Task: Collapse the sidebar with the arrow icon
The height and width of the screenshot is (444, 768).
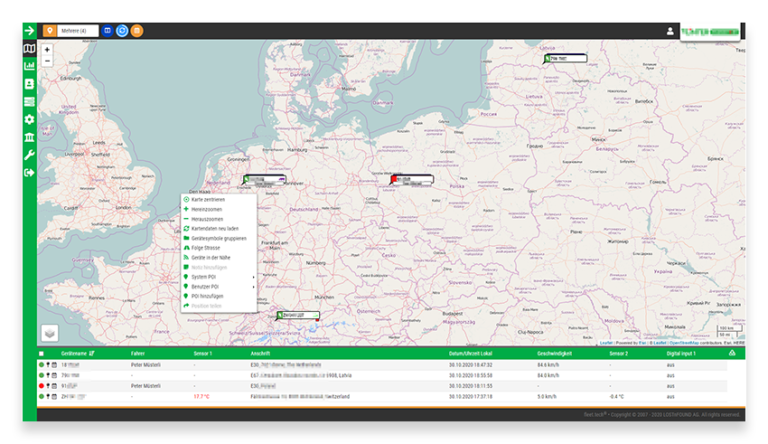Action: [x=29, y=31]
